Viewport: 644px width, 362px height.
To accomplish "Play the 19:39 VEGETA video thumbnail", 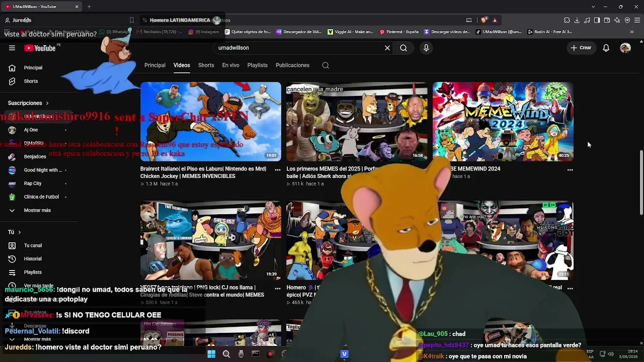I will click(211, 240).
